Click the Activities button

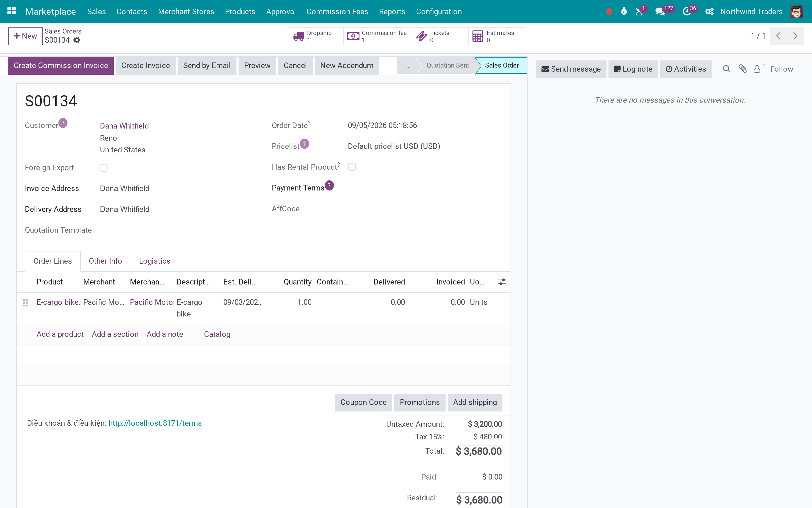coord(686,69)
